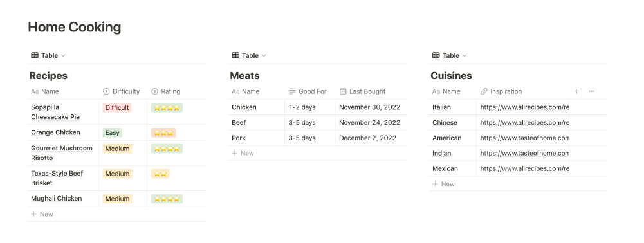Expand the Table view dropdown above Recipes
Viewport: 644px width, 243px height.
pos(63,55)
